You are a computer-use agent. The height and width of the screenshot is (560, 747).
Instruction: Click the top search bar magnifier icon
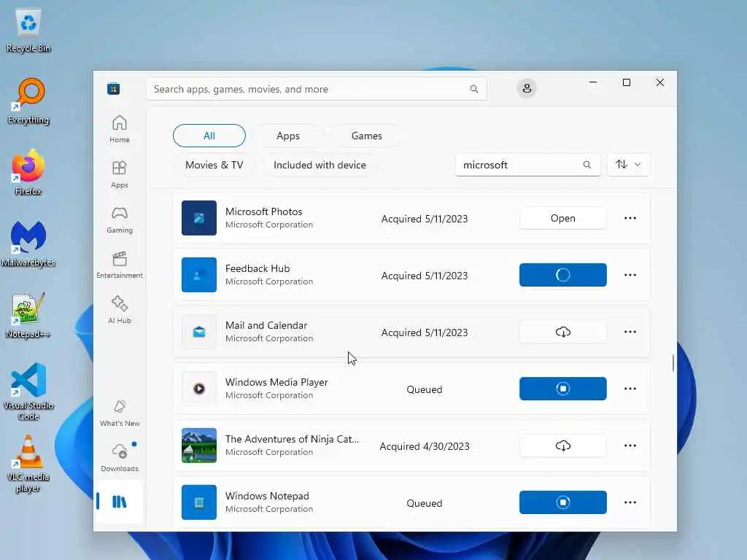click(473, 89)
